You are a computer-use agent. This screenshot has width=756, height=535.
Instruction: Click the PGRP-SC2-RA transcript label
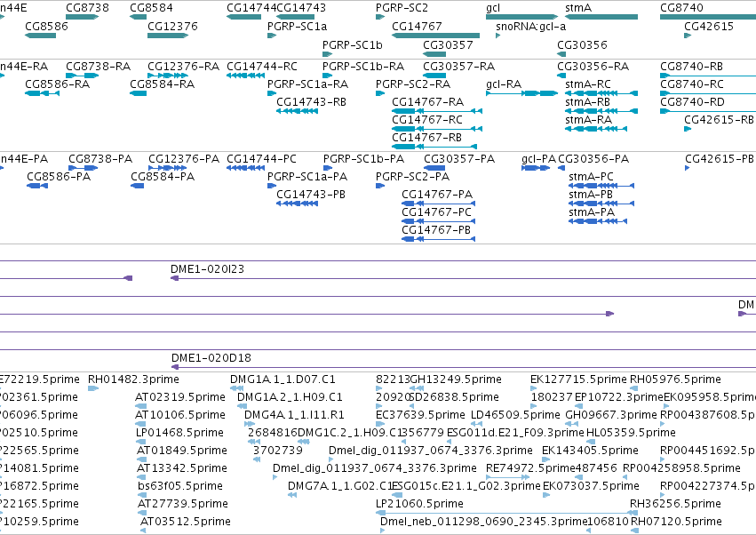[413, 84]
